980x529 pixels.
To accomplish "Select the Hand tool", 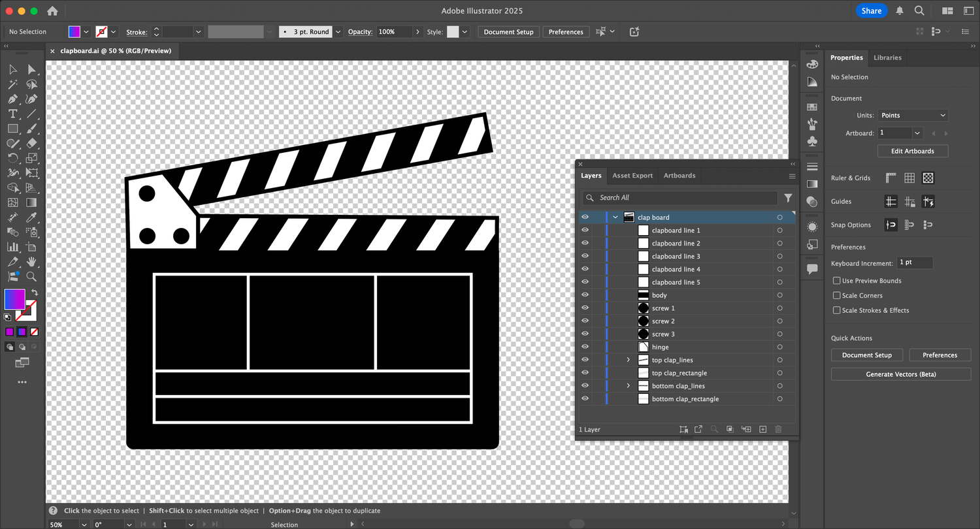I will point(31,262).
